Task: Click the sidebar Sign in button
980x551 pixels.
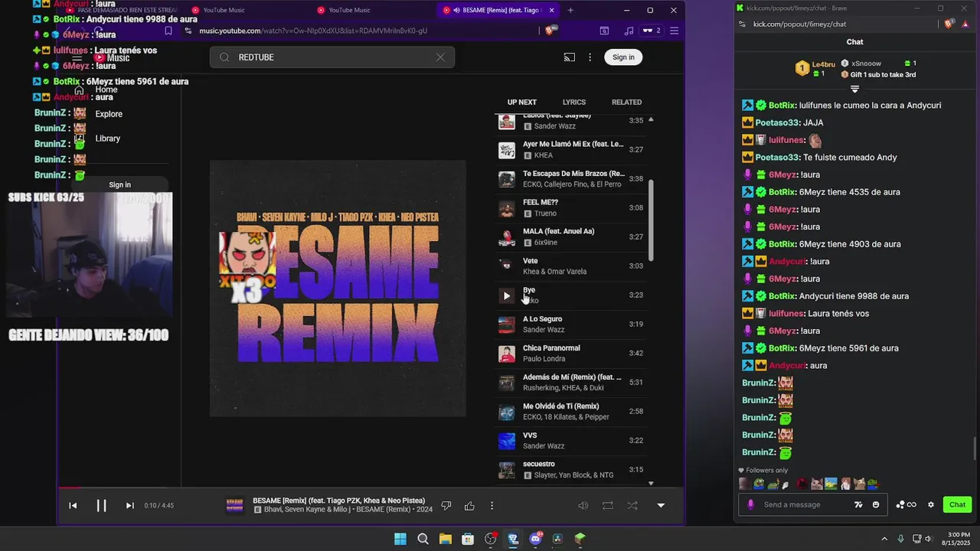Action: point(119,184)
